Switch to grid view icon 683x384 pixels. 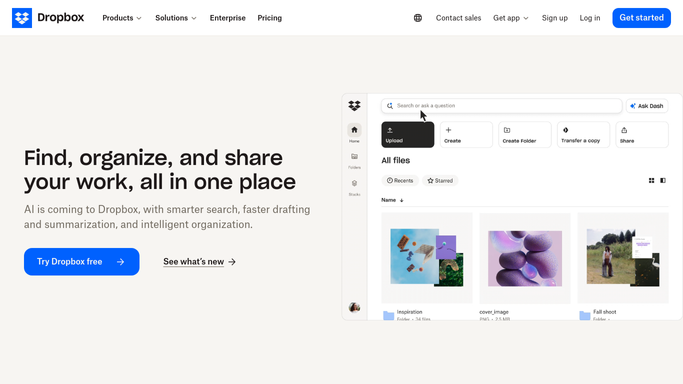pos(651,180)
